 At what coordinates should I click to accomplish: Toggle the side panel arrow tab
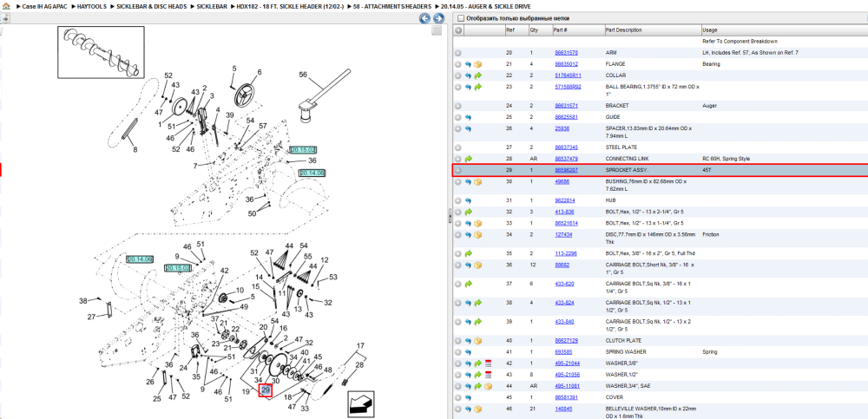tap(5, 18)
